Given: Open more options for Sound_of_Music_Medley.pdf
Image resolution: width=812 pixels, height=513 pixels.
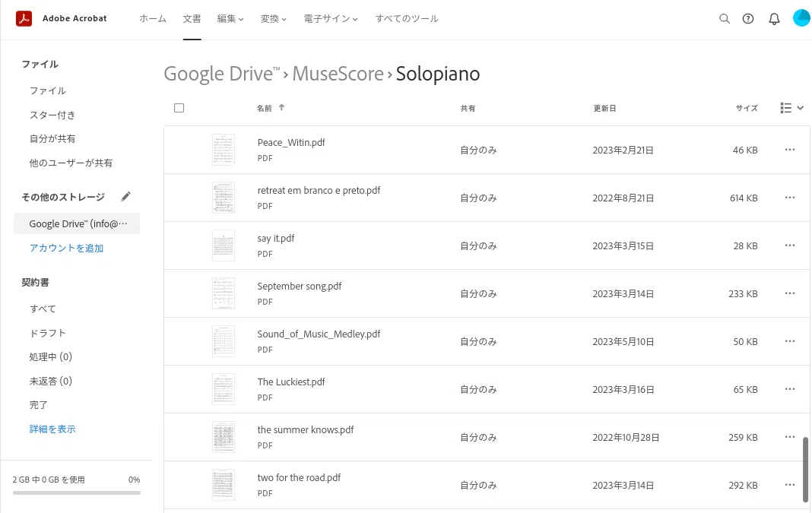Looking at the screenshot, I should [x=790, y=341].
